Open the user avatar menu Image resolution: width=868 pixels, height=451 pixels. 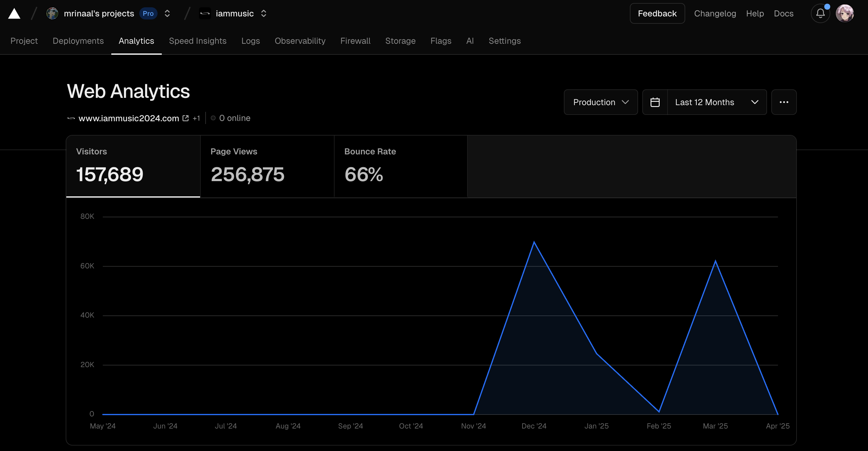point(844,13)
